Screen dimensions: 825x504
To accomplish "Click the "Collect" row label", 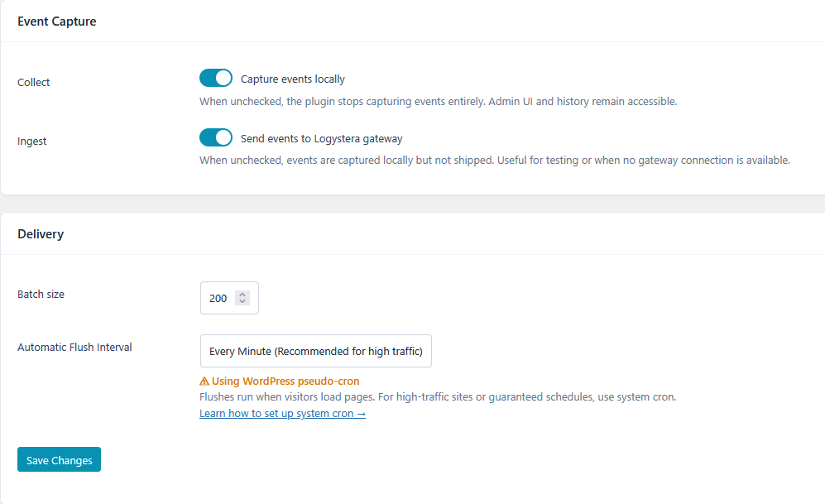I will (x=33, y=82).
